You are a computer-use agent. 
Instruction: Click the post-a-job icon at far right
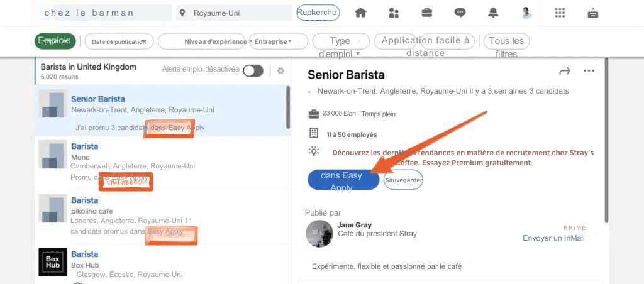(x=592, y=14)
